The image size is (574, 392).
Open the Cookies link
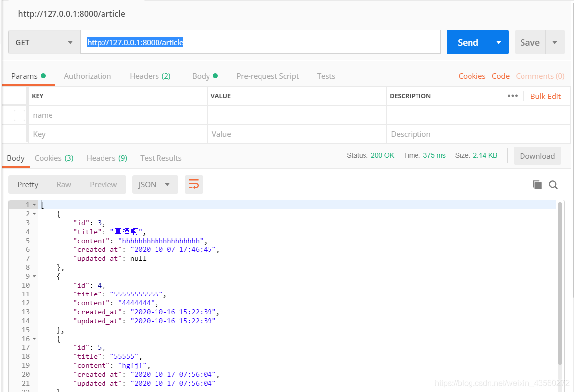click(472, 76)
